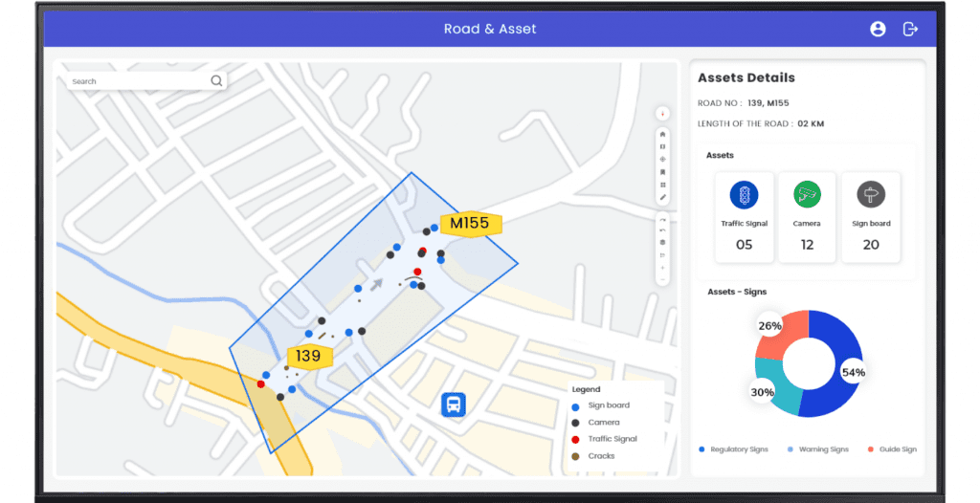Click the 139 road label on map
Viewport: 980px width, 503px height.
click(x=308, y=356)
